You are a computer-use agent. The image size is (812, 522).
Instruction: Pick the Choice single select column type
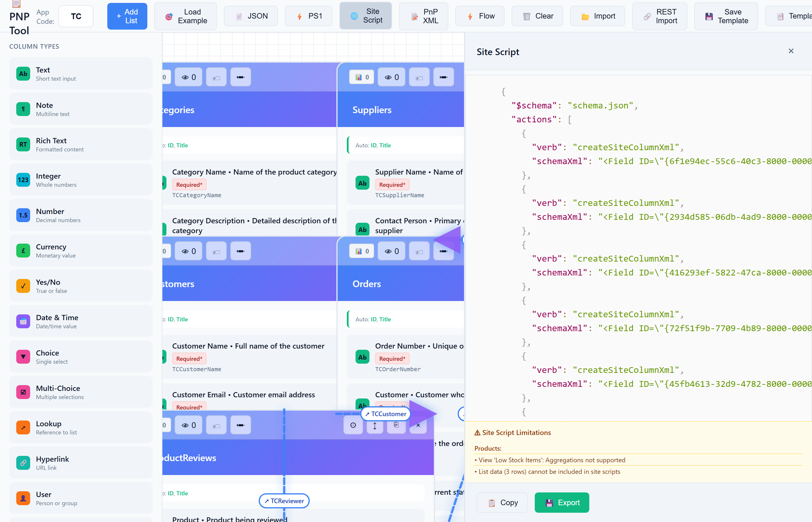(x=81, y=357)
